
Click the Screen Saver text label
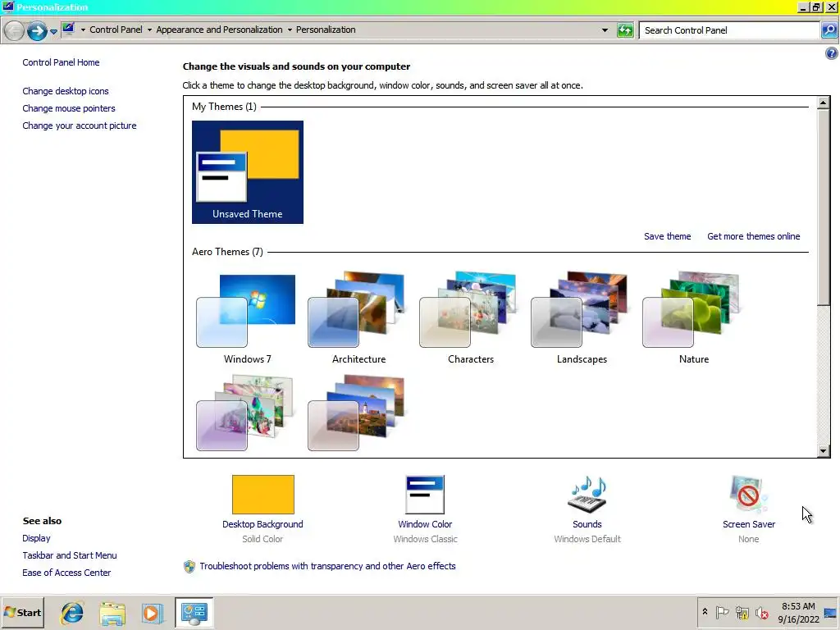(x=748, y=524)
